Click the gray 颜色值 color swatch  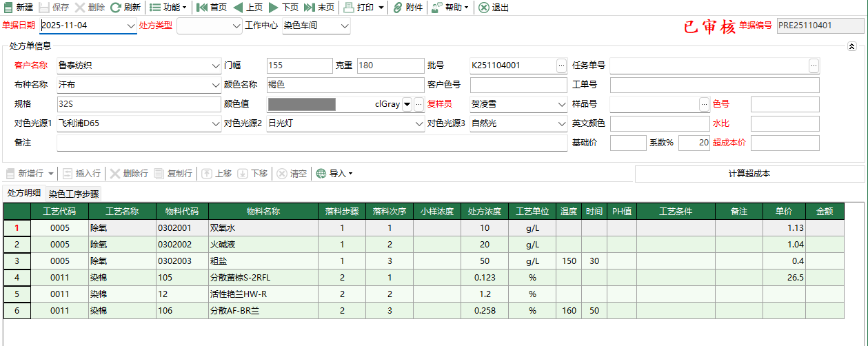pyautogui.click(x=302, y=105)
